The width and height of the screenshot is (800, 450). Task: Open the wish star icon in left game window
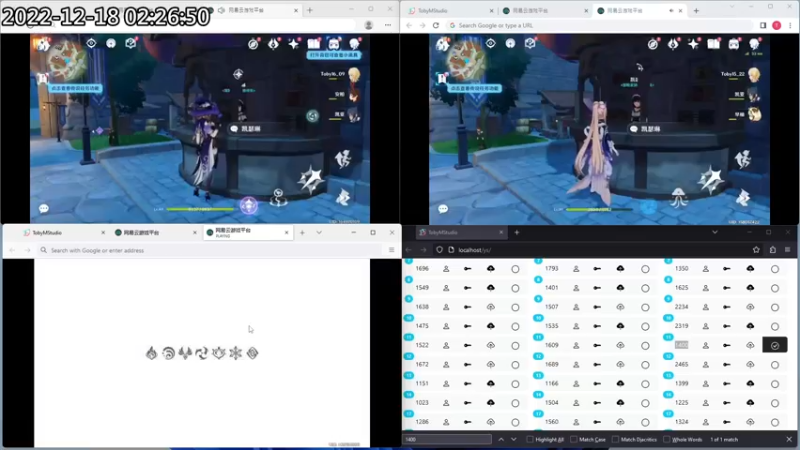click(x=293, y=44)
